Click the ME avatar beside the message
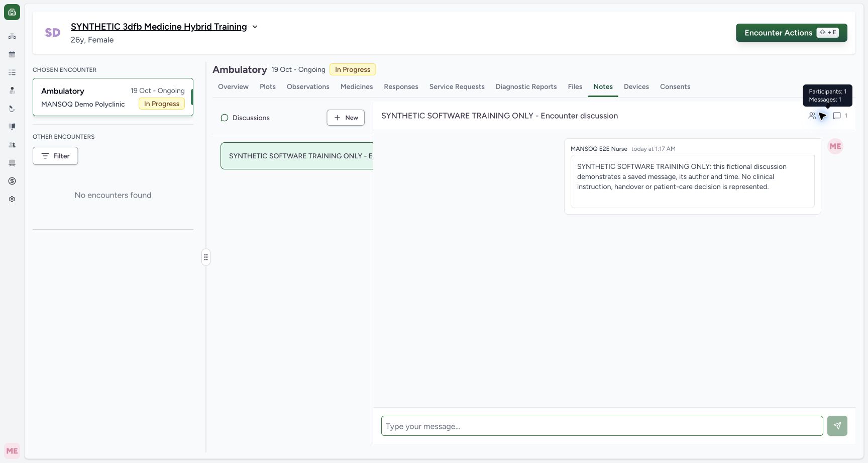 pos(835,146)
